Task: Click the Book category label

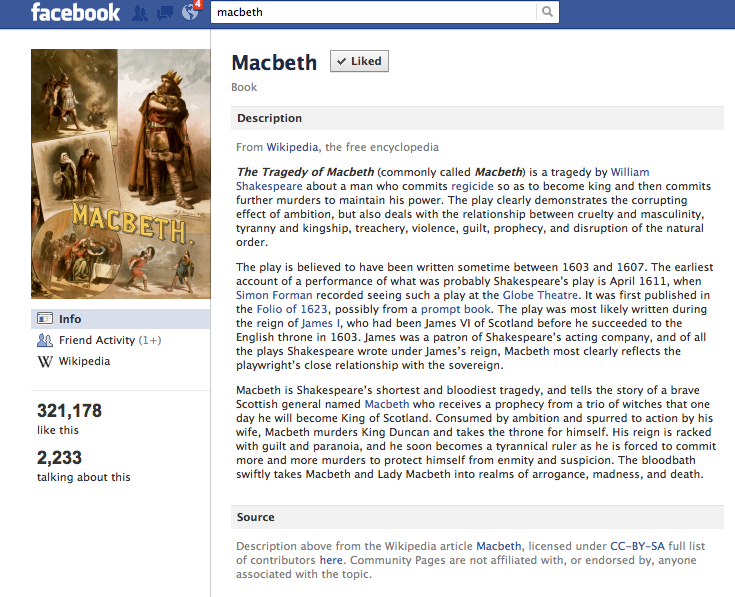Action: pos(244,87)
